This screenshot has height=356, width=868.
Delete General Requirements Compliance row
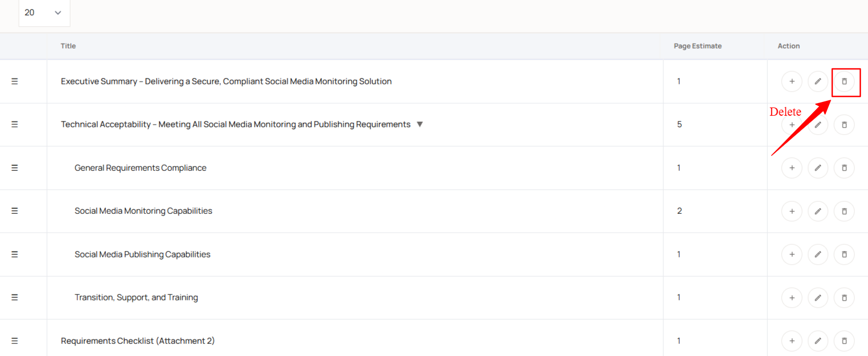pyautogui.click(x=844, y=168)
